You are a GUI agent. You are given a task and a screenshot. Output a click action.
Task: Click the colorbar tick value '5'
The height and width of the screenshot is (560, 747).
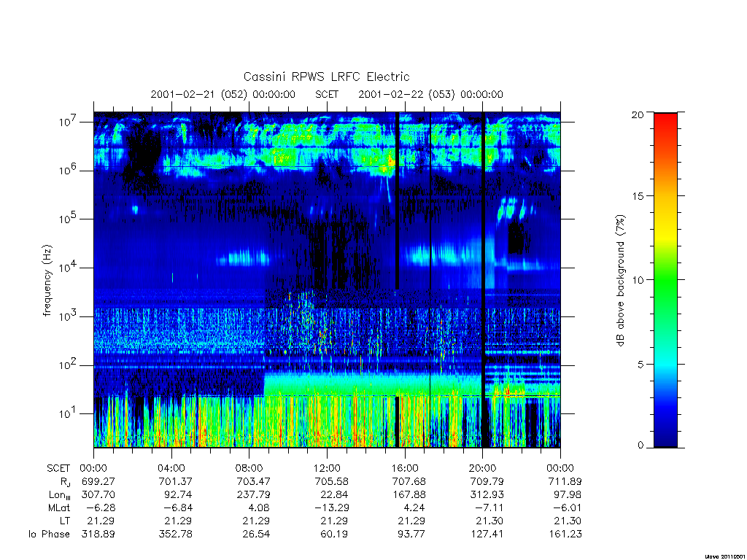tap(640, 365)
